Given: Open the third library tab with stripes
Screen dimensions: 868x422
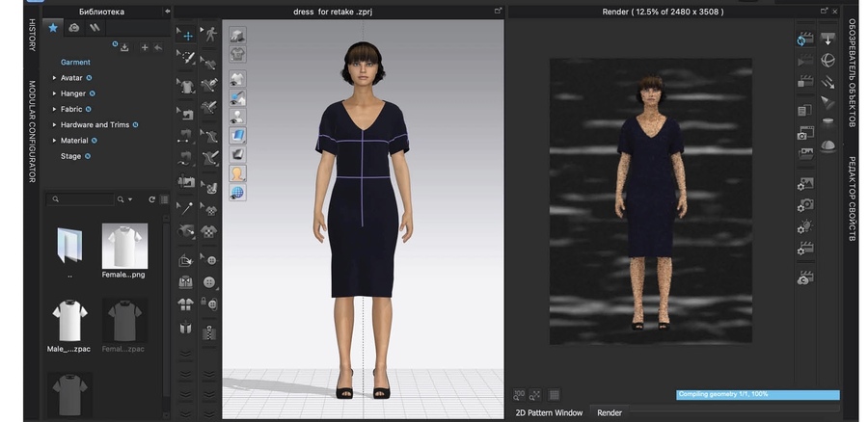Looking at the screenshot, I should (x=95, y=28).
